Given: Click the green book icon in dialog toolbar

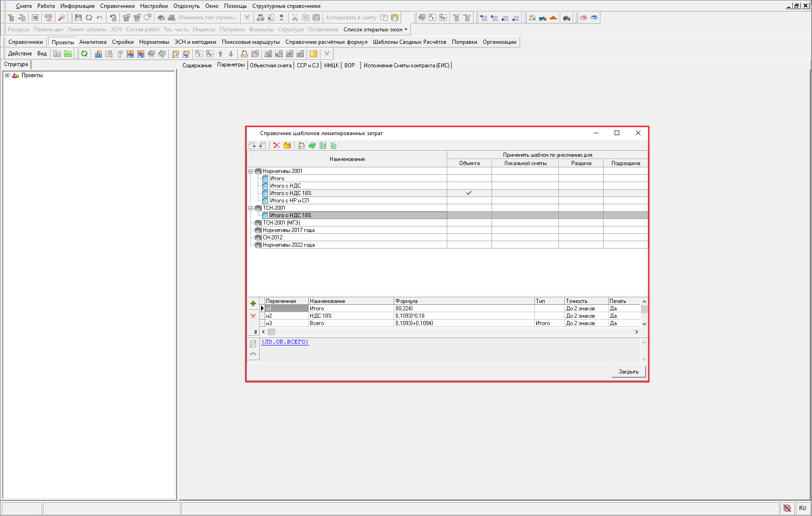Looking at the screenshot, I should tap(312, 145).
